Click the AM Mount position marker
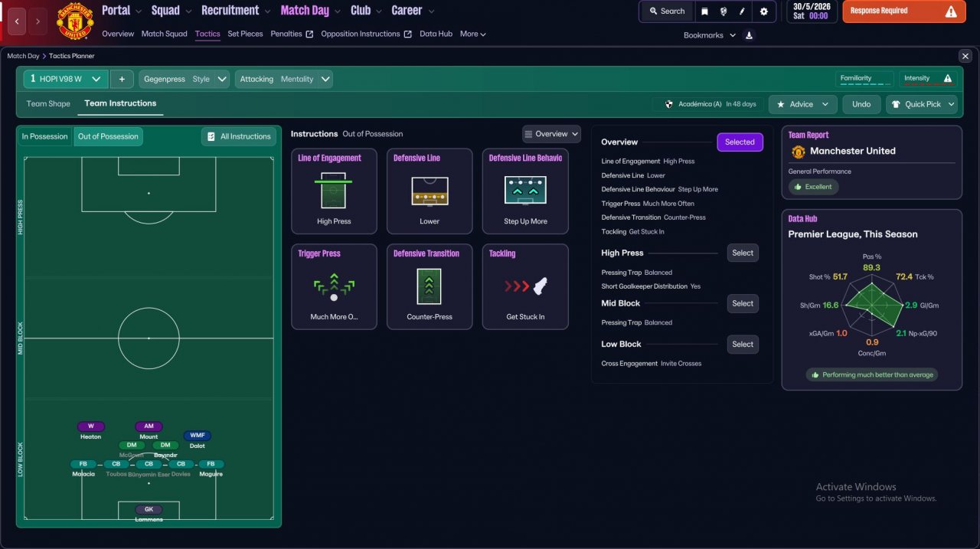 (x=149, y=426)
